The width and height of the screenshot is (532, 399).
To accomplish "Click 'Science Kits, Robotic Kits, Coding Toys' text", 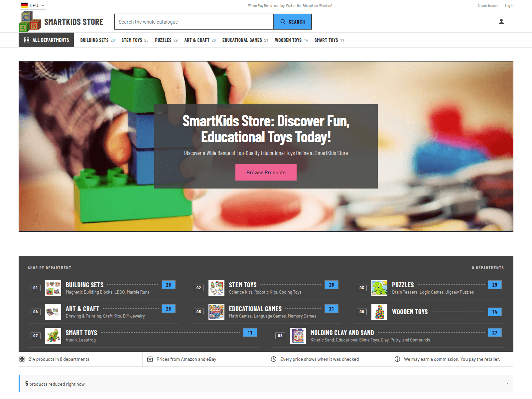I will [x=265, y=292].
